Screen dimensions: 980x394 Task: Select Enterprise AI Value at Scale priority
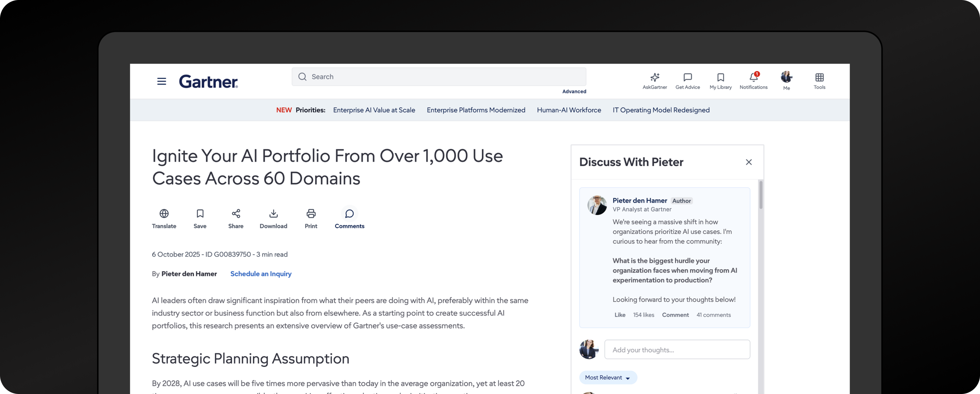tap(374, 110)
